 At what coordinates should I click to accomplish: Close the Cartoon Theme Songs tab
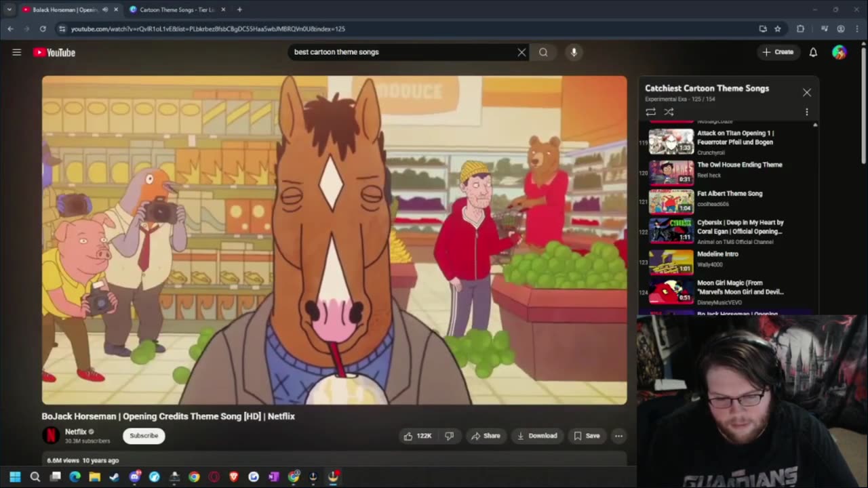click(x=223, y=9)
